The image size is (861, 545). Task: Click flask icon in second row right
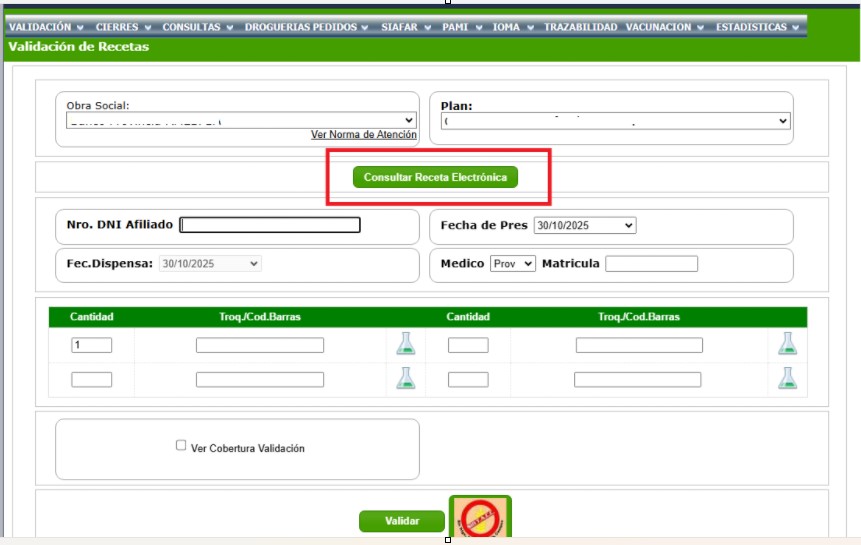click(x=787, y=378)
